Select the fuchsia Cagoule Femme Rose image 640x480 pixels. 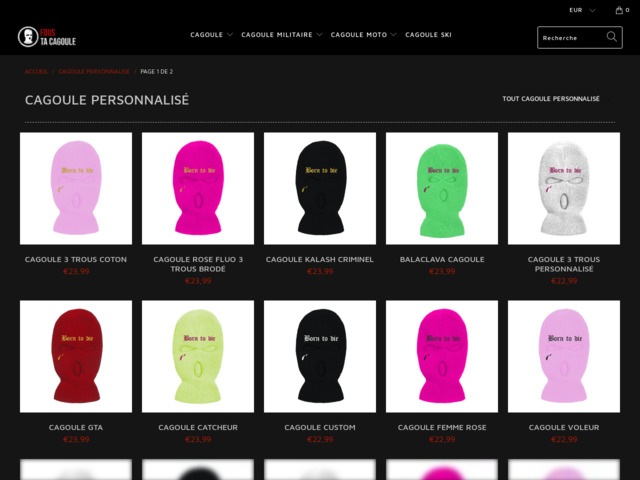pyautogui.click(x=442, y=356)
